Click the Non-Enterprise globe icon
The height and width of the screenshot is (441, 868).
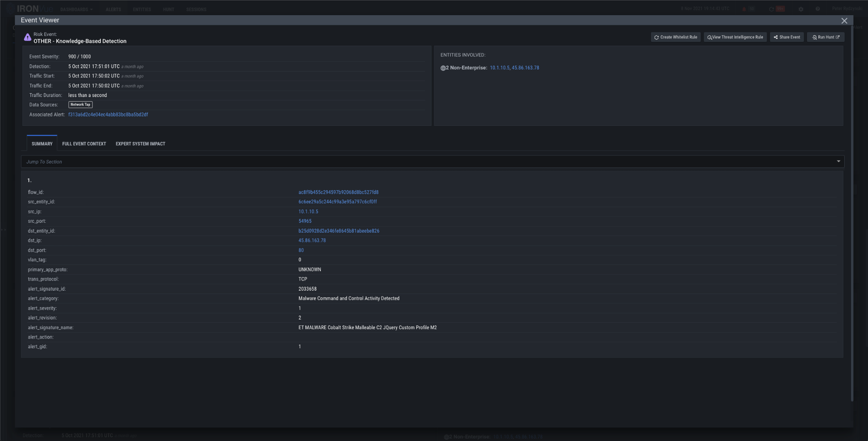click(443, 68)
